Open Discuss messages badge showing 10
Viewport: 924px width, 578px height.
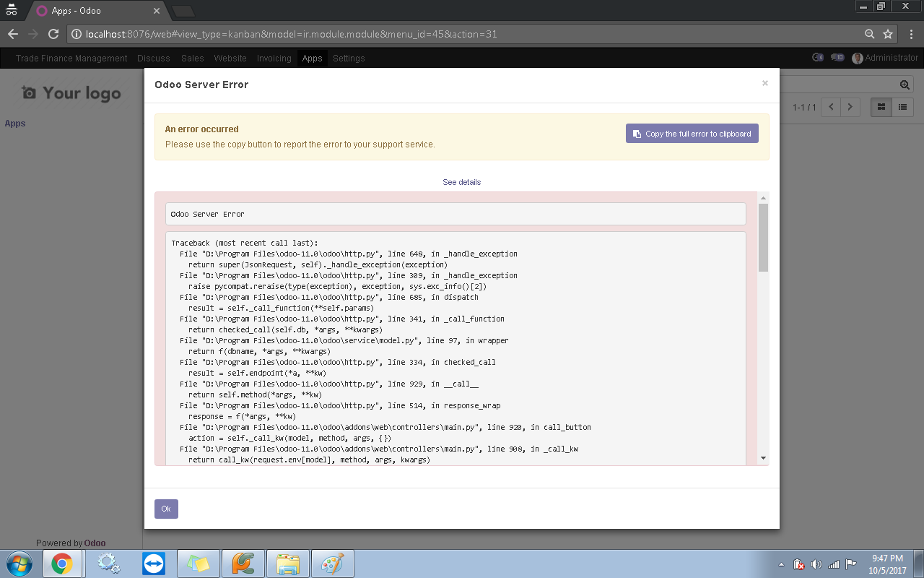tap(837, 58)
